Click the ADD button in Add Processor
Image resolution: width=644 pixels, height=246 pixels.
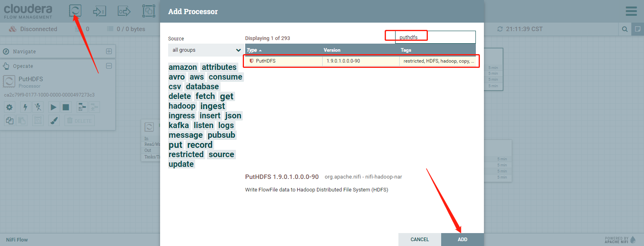click(463, 240)
